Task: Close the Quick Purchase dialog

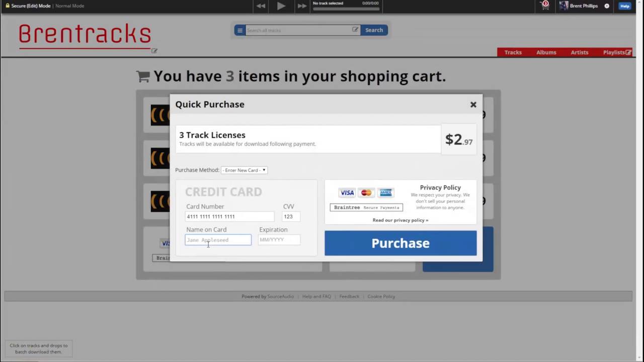Action: [473, 105]
